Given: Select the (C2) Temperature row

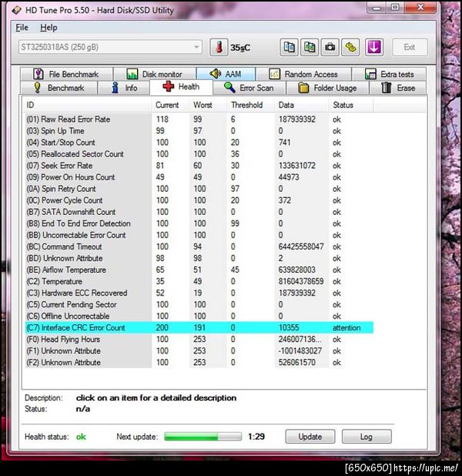Looking at the screenshot, I should 199,281.
